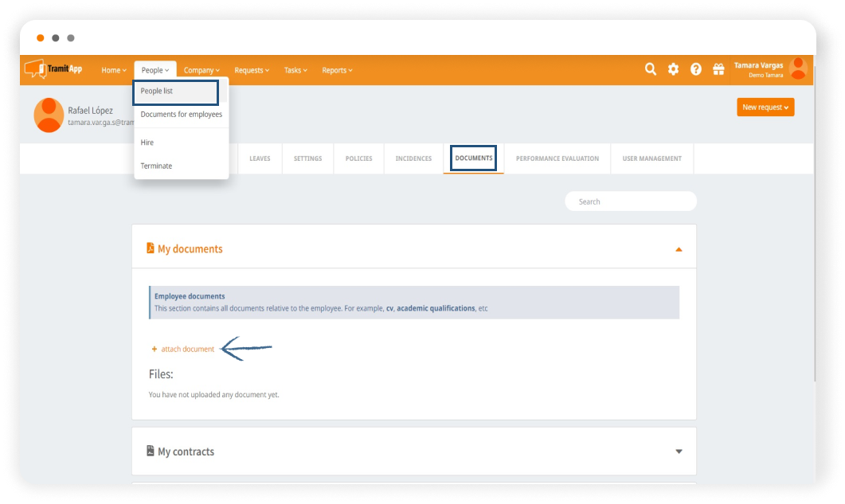Open the Company menu

coord(201,70)
